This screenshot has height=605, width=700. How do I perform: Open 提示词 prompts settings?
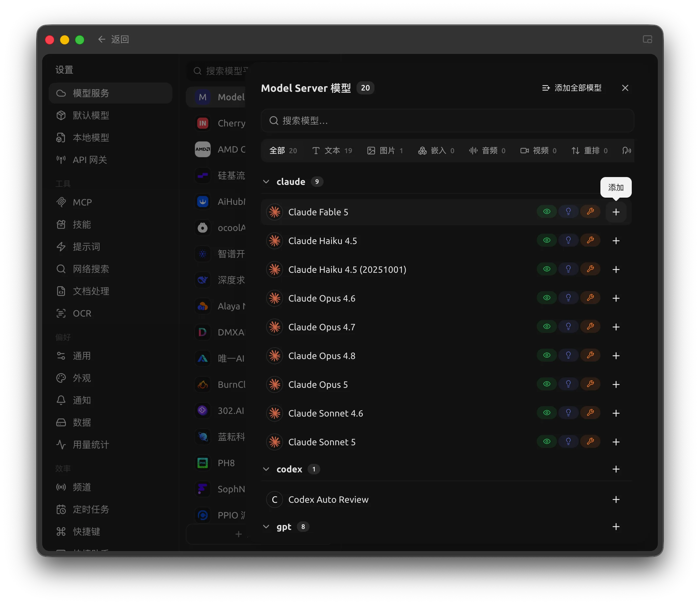click(x=110, y=247)
